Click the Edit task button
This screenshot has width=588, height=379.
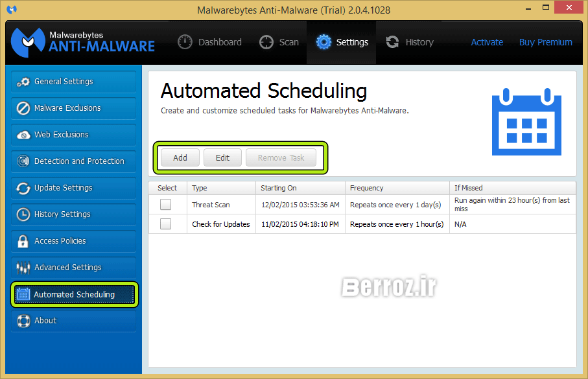(222, 157)
